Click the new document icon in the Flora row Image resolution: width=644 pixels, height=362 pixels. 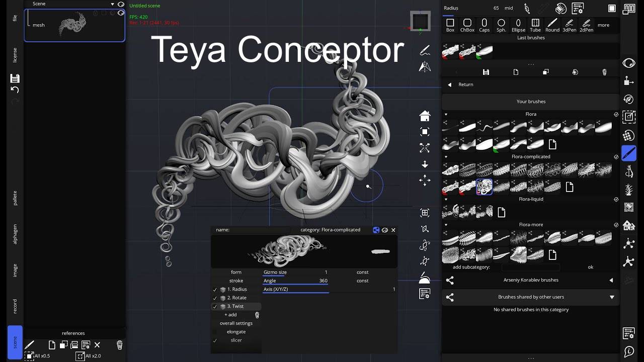pos(552,145)
